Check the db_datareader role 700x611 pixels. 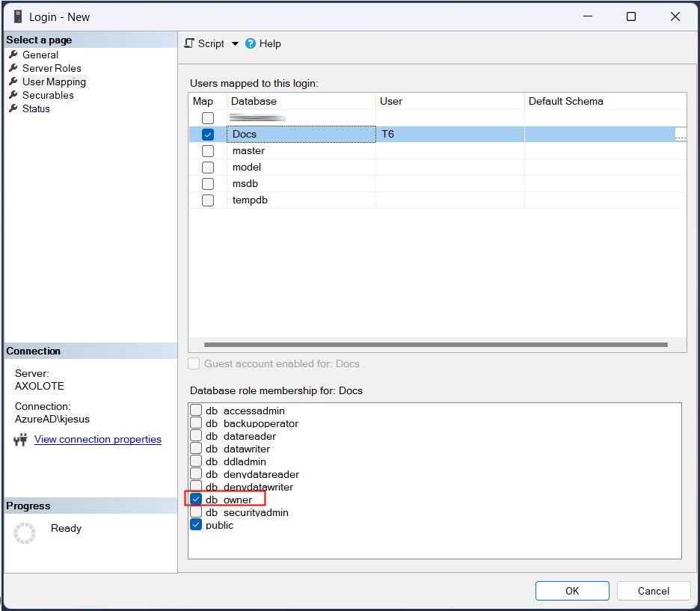[x=196, y=435]
